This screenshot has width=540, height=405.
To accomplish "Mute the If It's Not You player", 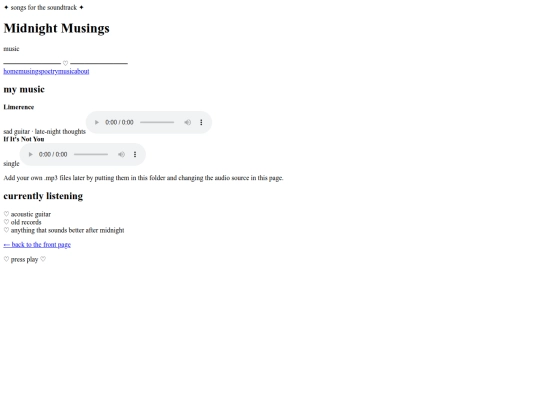I will tap(121, 154).
